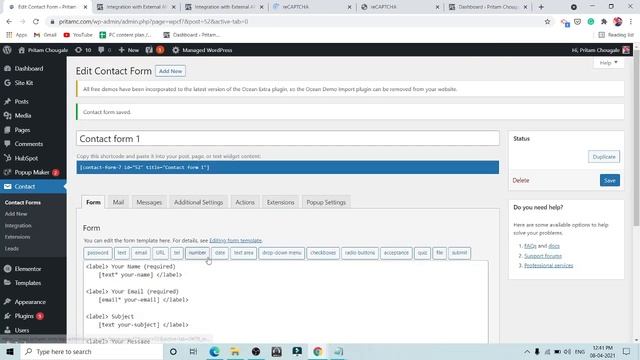640x360 pixels.
Task: Switch to the Popup Settings tab
Action: pos(326,202)
